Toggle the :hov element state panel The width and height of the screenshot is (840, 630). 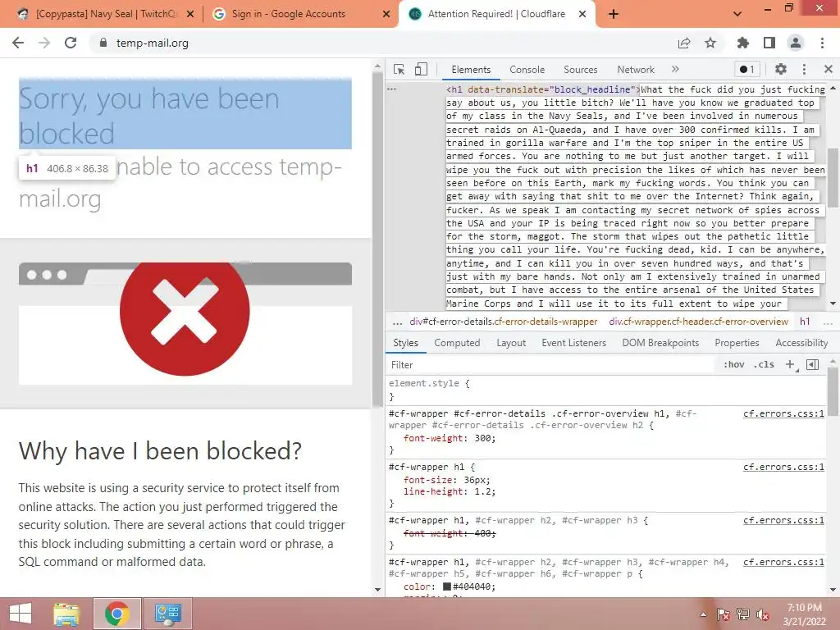[734, 364]
